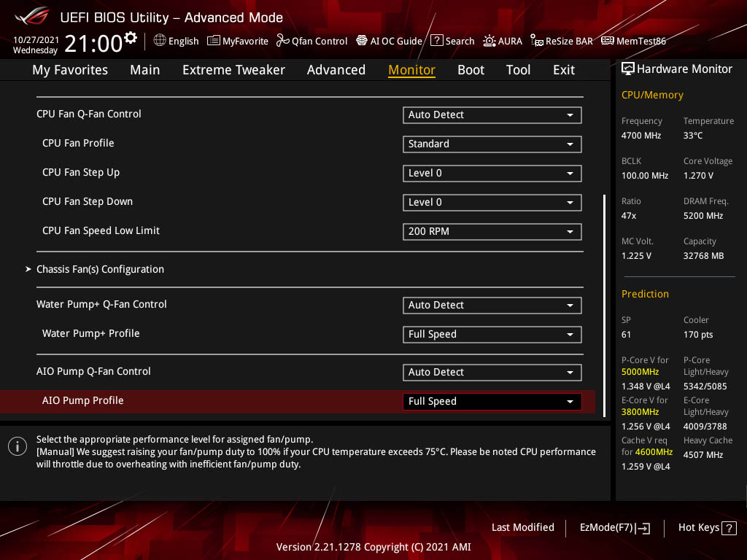Viewport: 747px width, 560px height.
Task: Select AIO Pump Profile row label
Action: pyautogui.click(x=83, y=400)
